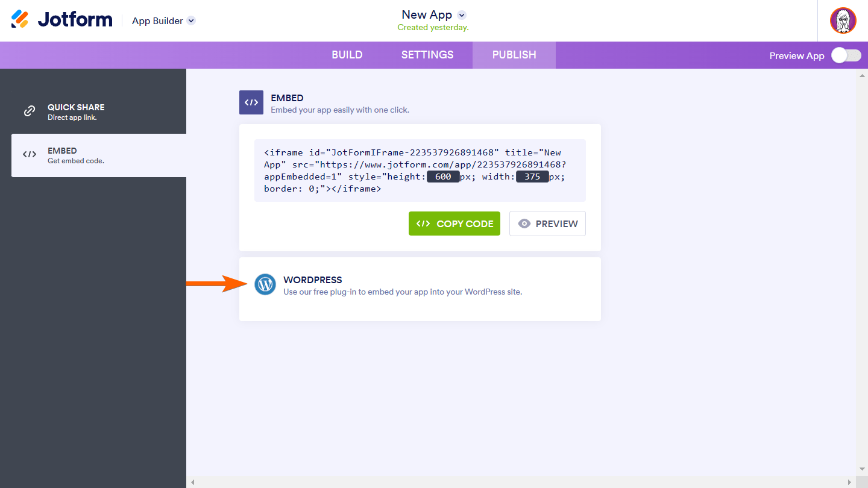Click the Jotform logo
This screenshot has height=488, width=868.
[x=62, y=19]
